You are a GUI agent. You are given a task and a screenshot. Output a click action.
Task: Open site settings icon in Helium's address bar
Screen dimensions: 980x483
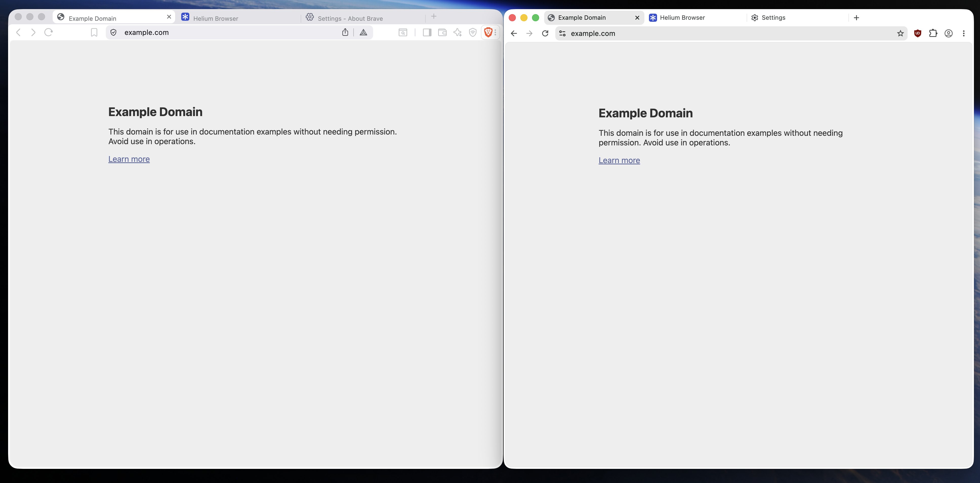pos(562,33)
